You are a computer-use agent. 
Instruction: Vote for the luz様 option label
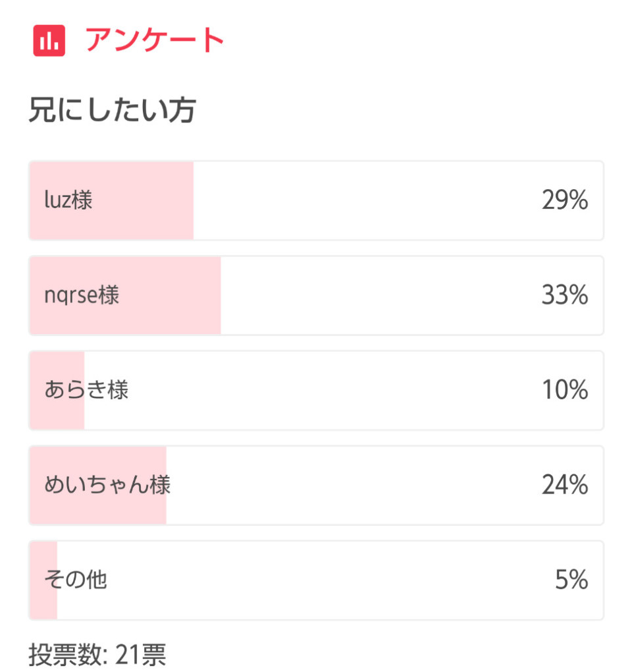coord(68,200)
